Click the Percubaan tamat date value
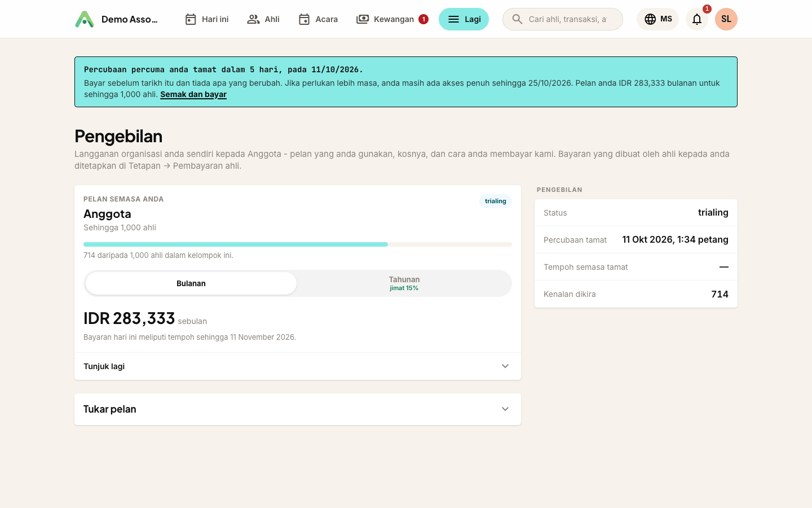This screenshot has height=508, width=812. 675,240
